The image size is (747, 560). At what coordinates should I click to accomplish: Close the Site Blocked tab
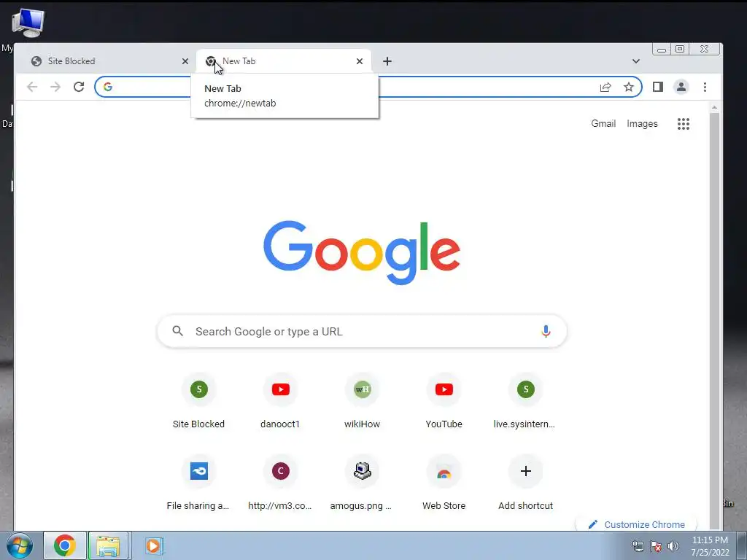click(x=185, y=61)
